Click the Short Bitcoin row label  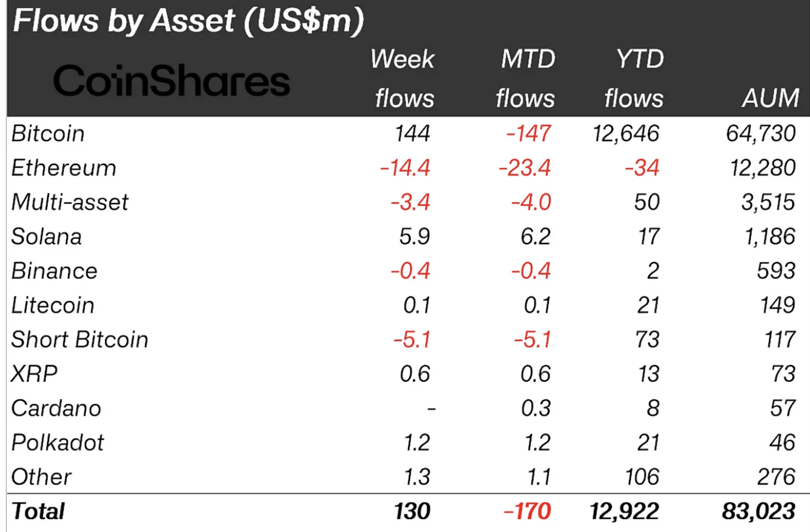pos(80,340)
